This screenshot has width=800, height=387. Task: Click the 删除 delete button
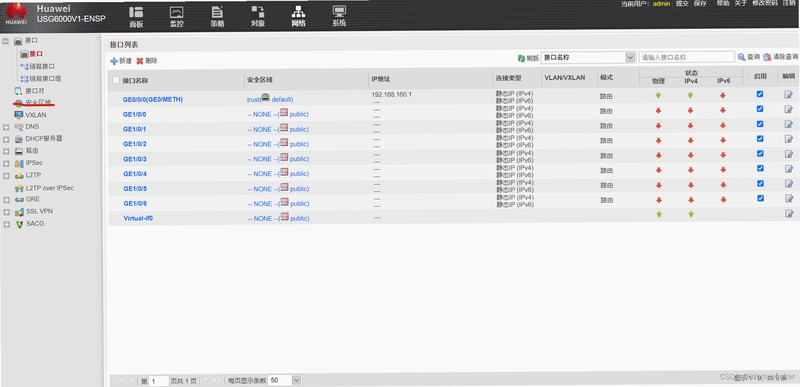[147, 61]
